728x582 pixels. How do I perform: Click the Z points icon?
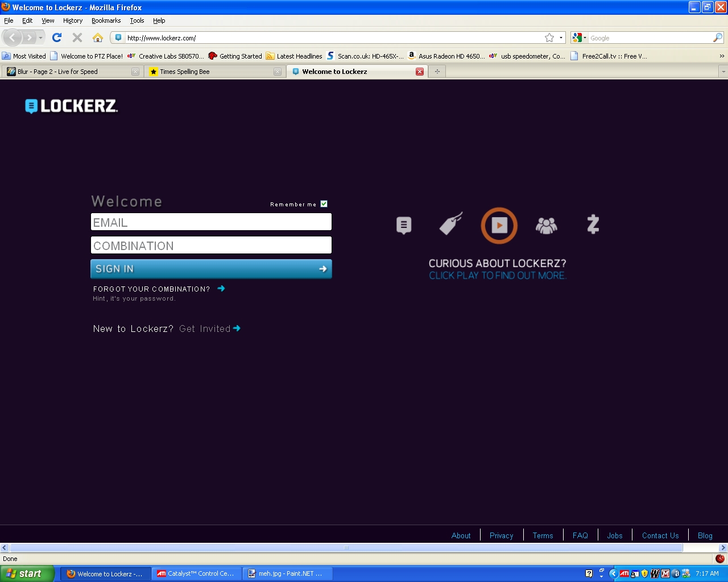593,224
